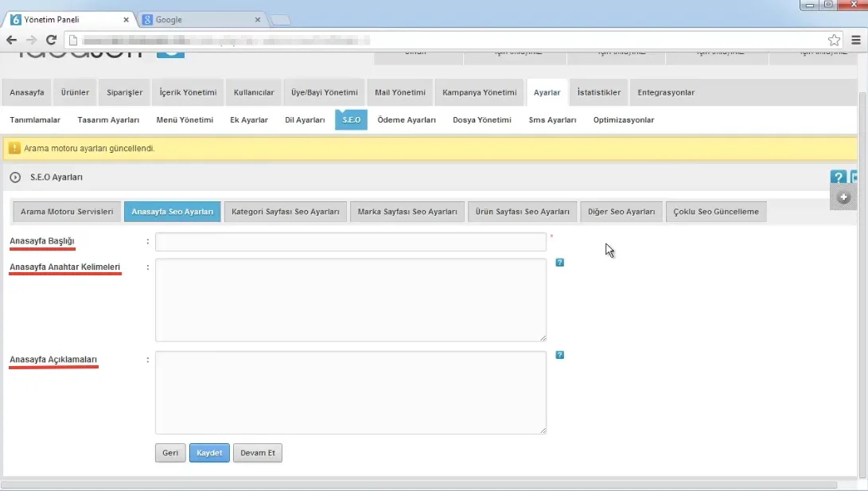Focus the Anasayfa Anahtar Kelimeleri textarea
Viewport: 868px width, 491px height.
click(x=351, y=300)
